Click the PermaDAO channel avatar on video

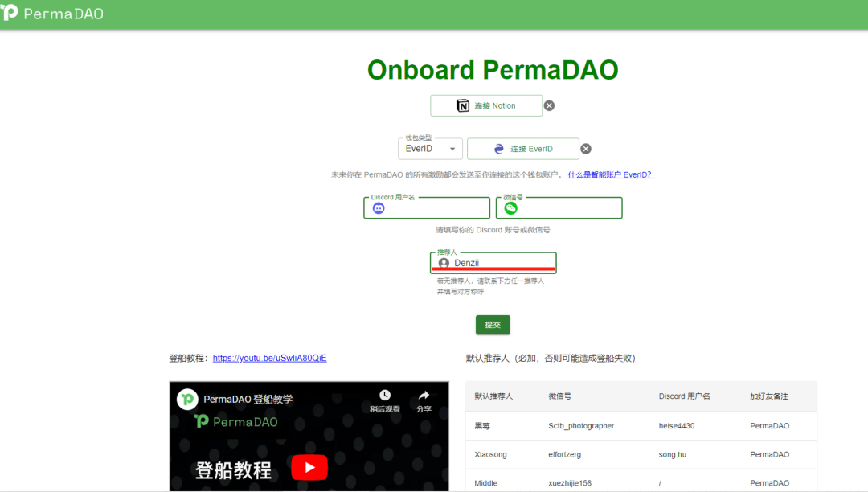[187, 399]
